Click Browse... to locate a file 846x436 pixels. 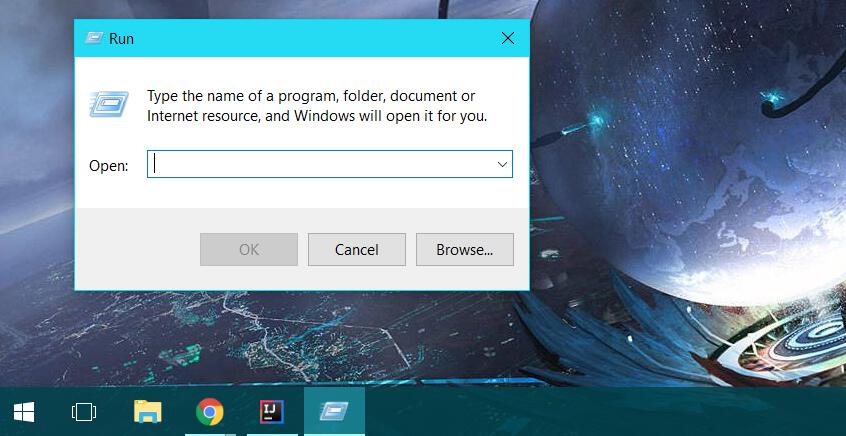465,249
